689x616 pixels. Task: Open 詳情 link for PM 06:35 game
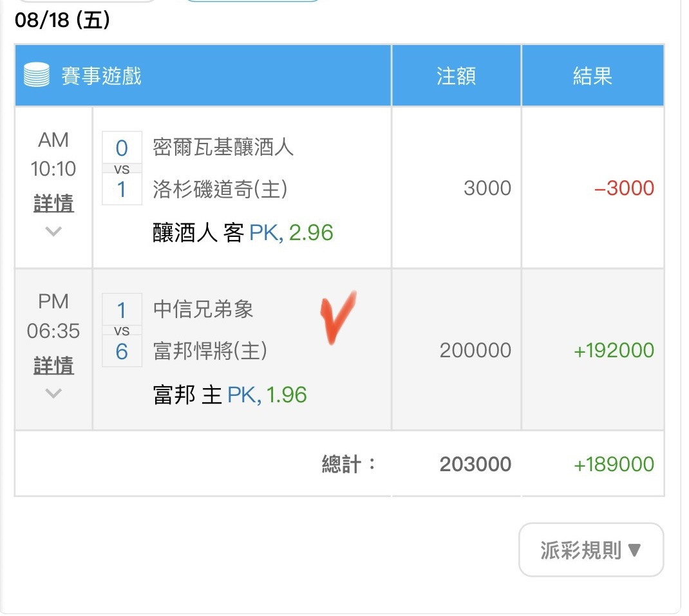(x=53, y=365)
